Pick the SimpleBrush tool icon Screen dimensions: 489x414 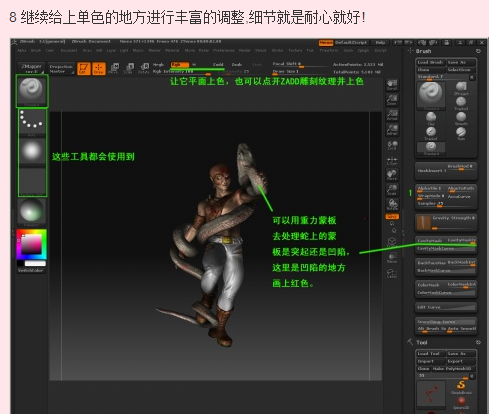(461, 387)
